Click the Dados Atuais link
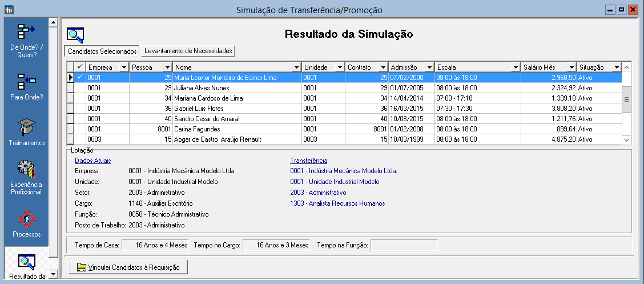The width and height of the screenshot is (644, 284). (x=93, y=161)
